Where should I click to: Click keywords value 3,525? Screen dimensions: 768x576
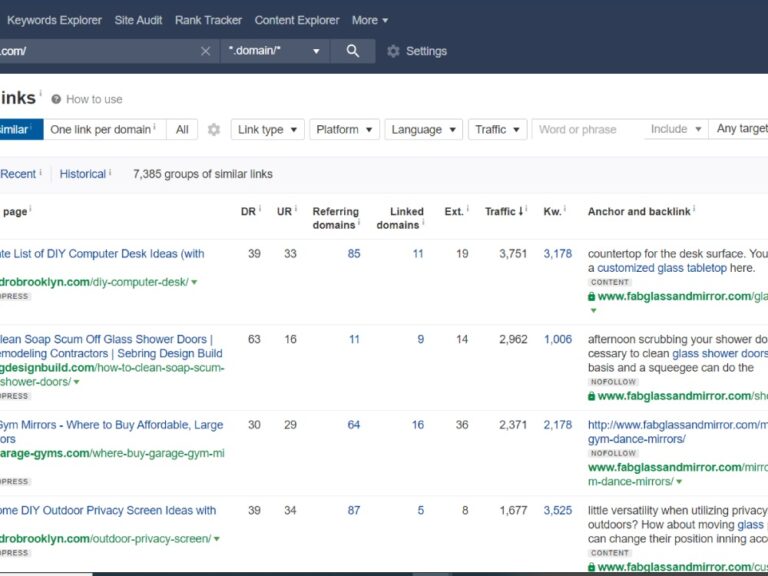pyautogui.click(x=557, y=510)
